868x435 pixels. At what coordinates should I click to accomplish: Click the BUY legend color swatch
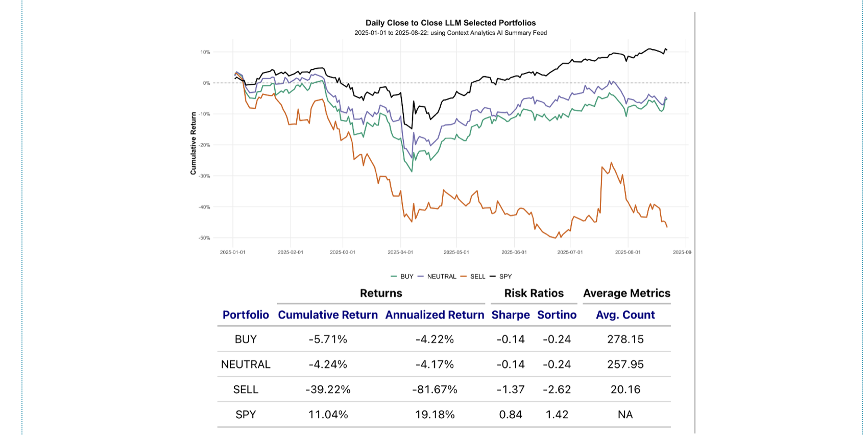click(394, 277)
